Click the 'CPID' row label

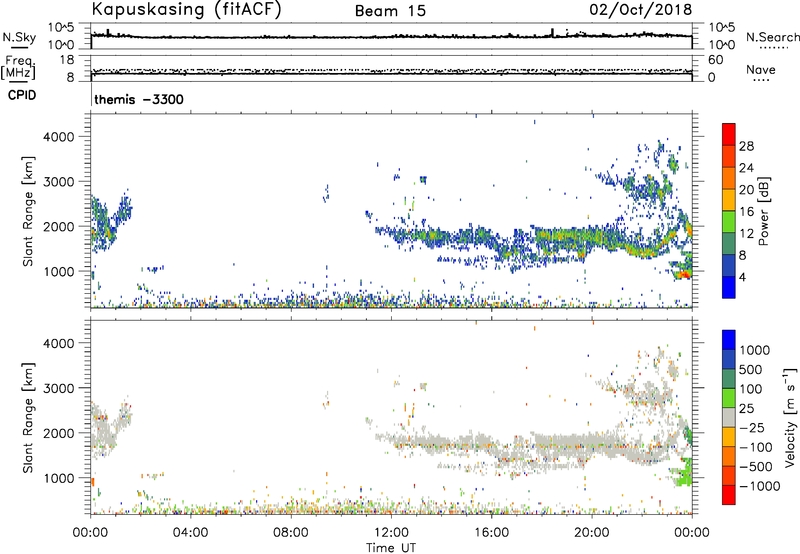tap(22, 95)
